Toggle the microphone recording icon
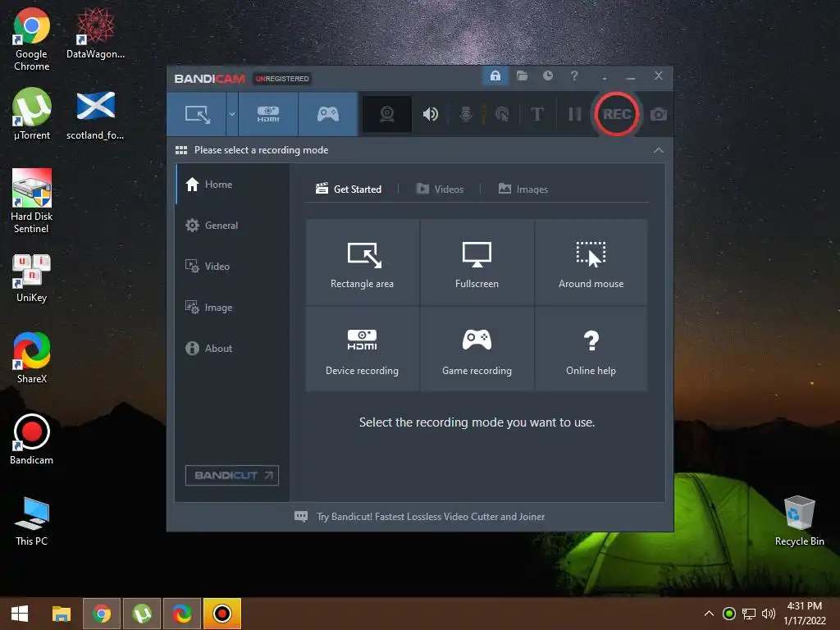840x630 pixels. click(466, 114)
